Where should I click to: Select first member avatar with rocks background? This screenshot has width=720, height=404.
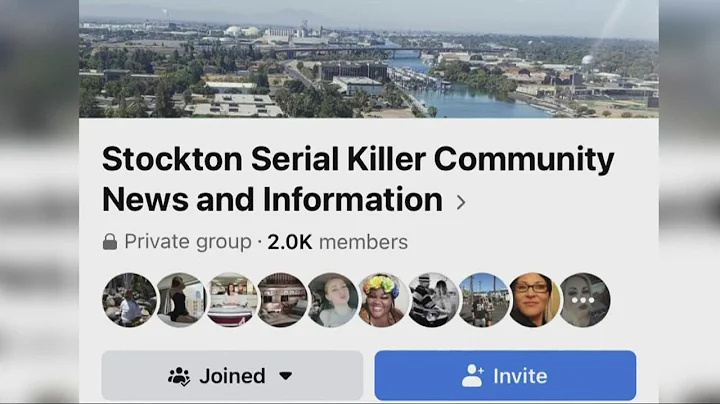pyautogui.click(x=129, y=300)
